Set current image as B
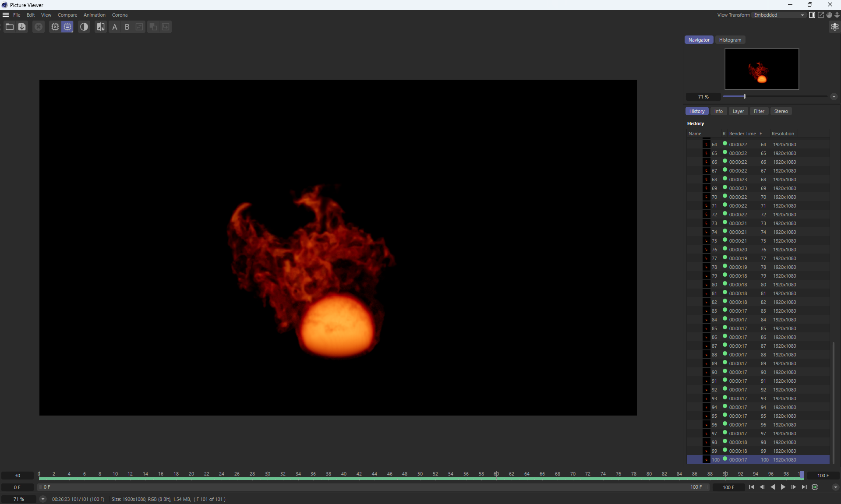This screenshot has width=841, height=504. [127, 27]
